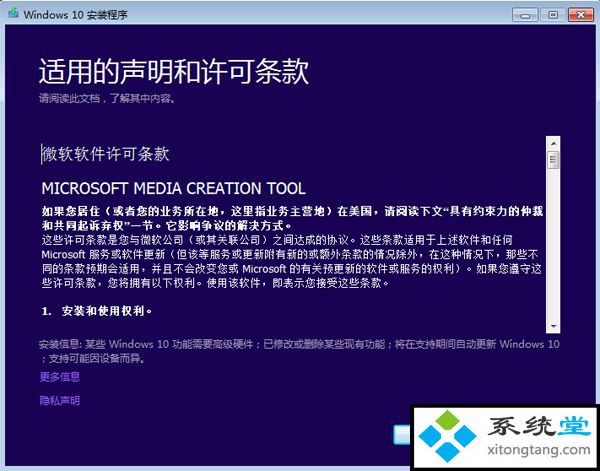Click the MICROSOFT MEDIA CREATION TOOL heading

[x=173, y=188]
